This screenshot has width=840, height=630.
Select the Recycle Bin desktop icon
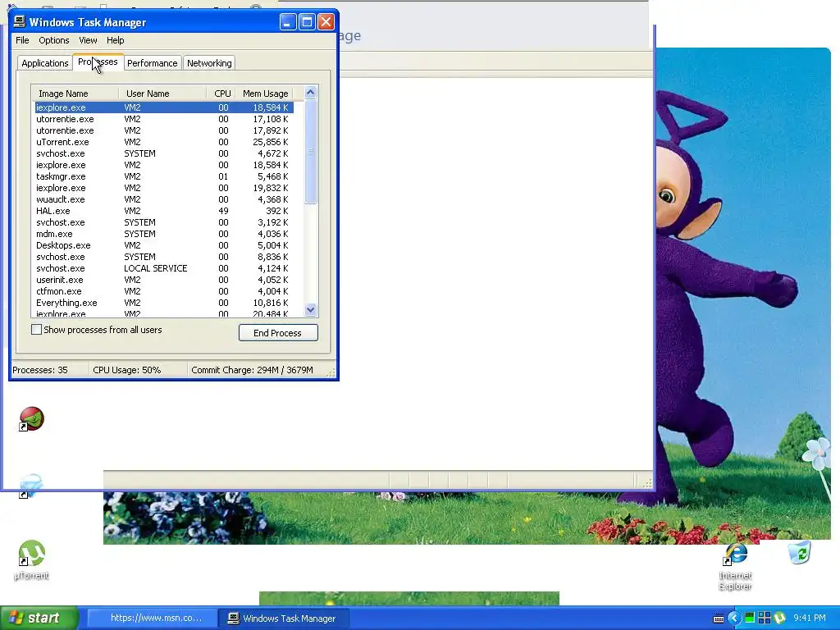(x=800, y=552)
